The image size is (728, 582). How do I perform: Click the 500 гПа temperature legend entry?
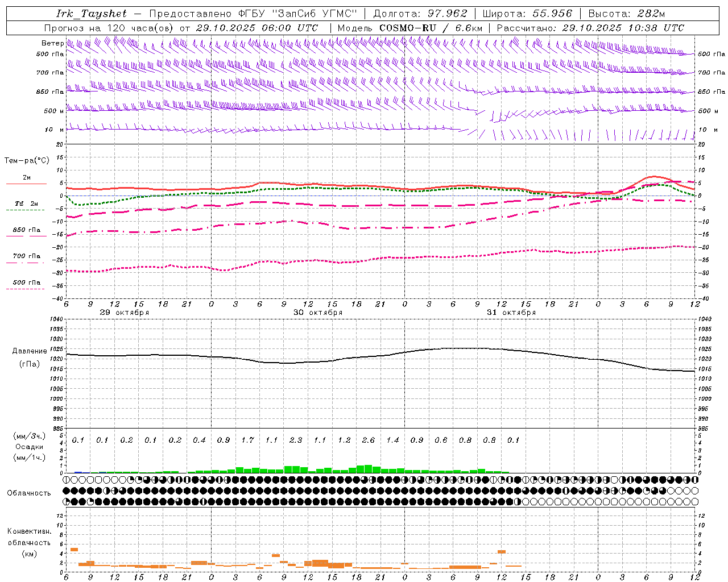point(27,282)
